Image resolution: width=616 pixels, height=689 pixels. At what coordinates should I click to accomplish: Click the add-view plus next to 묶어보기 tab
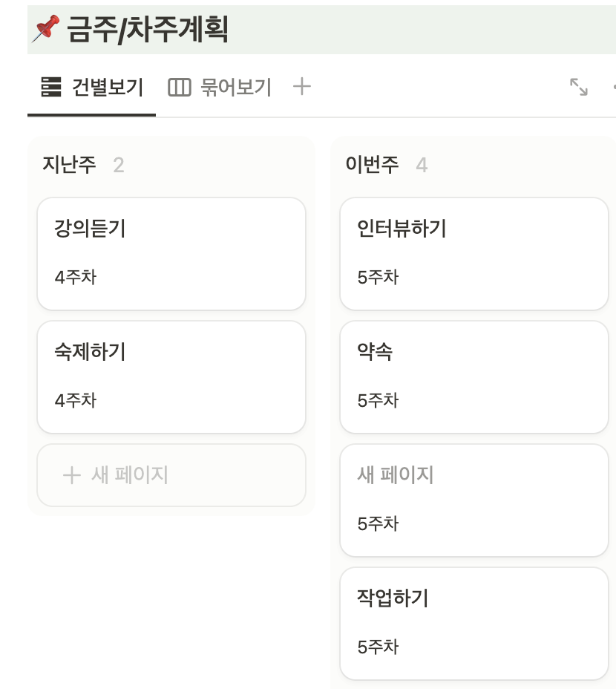(301, 87)
